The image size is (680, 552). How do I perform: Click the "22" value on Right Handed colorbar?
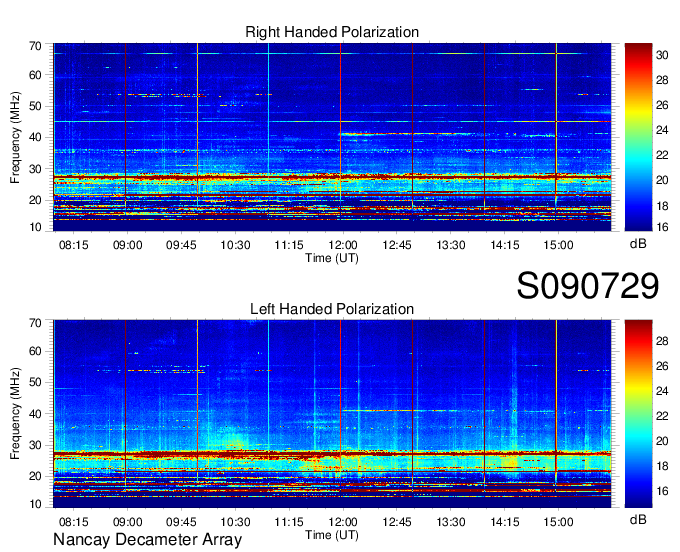[x=662, y=155]
